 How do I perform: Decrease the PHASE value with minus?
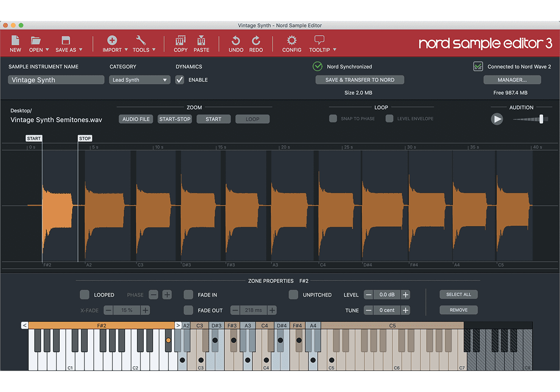[x=154, y=295]
